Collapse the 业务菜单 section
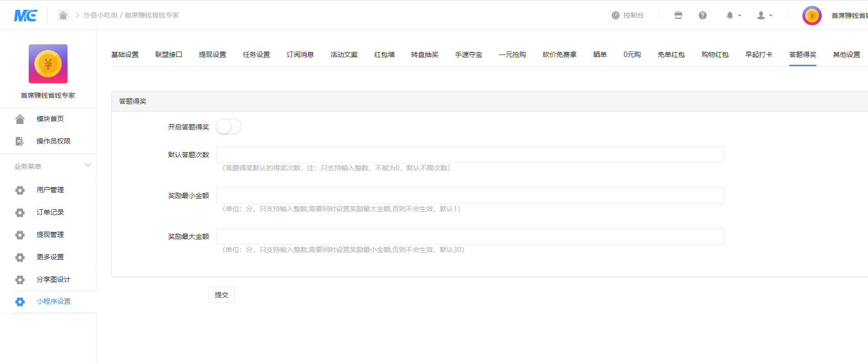Screen dimensions: 868x363 click(88, 165)
